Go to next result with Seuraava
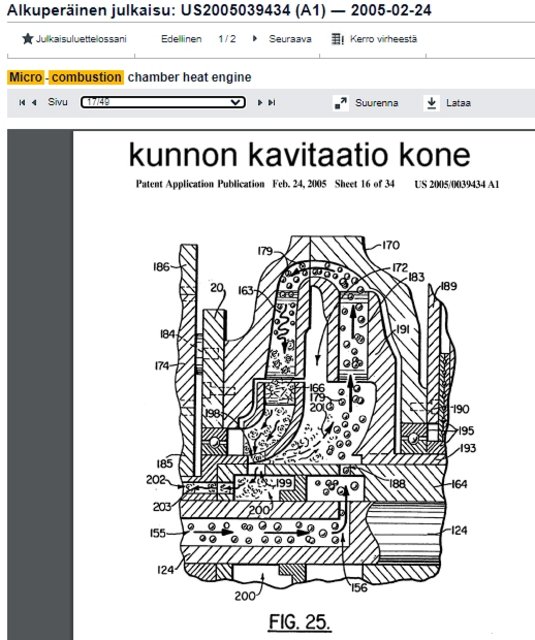Image resolution: width=535 pixels, height=640 pixels. (x=290, y=39)
